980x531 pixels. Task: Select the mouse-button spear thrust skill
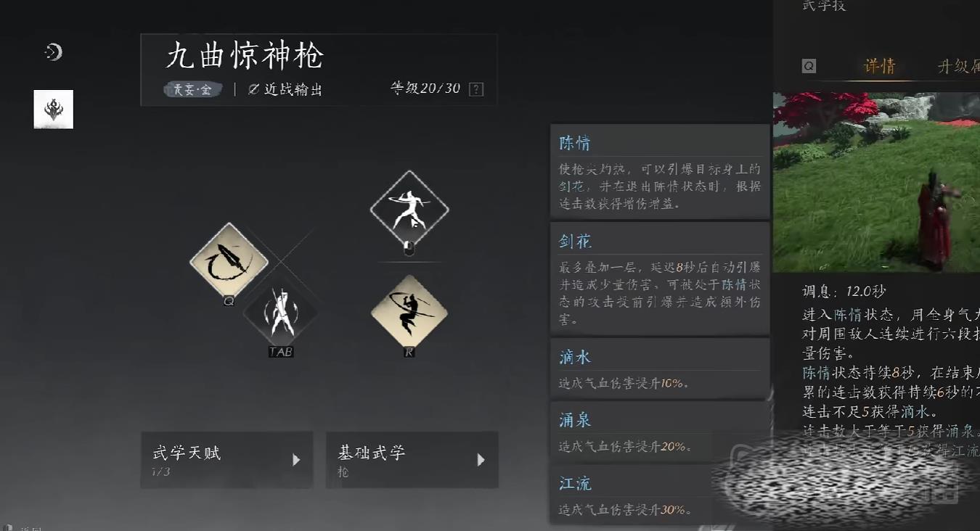[409, 210]
